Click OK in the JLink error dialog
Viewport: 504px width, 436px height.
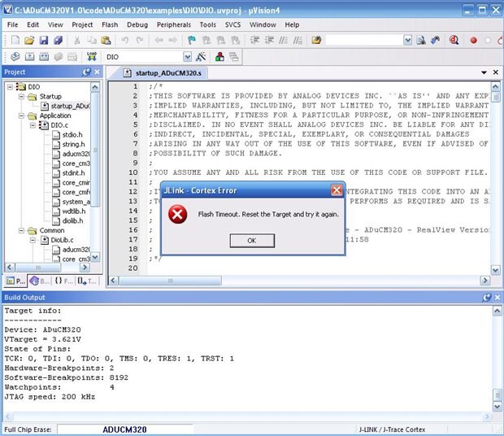[251, 241]
